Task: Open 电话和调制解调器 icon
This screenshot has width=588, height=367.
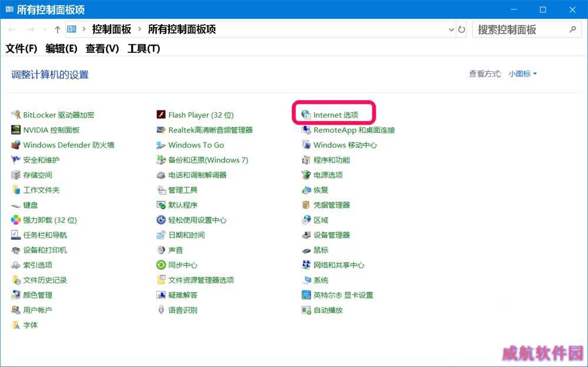Action: click(x=161, y=175)
